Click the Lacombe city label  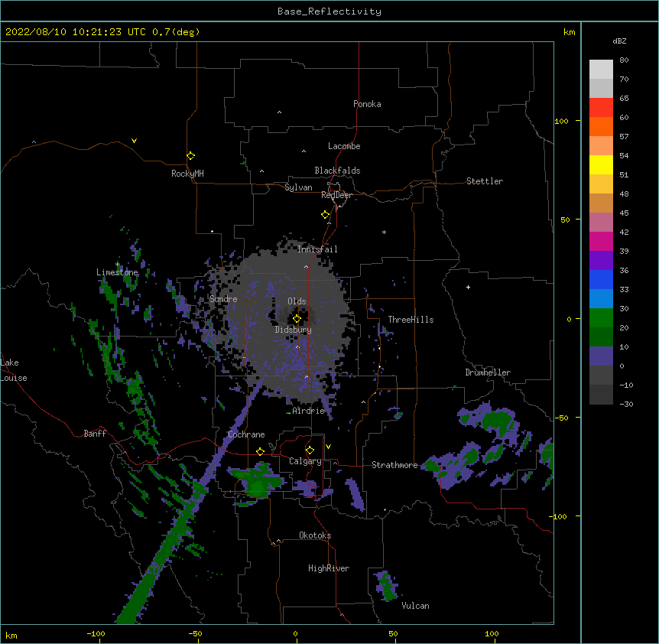pyautogui.click(x=344, y=146)
